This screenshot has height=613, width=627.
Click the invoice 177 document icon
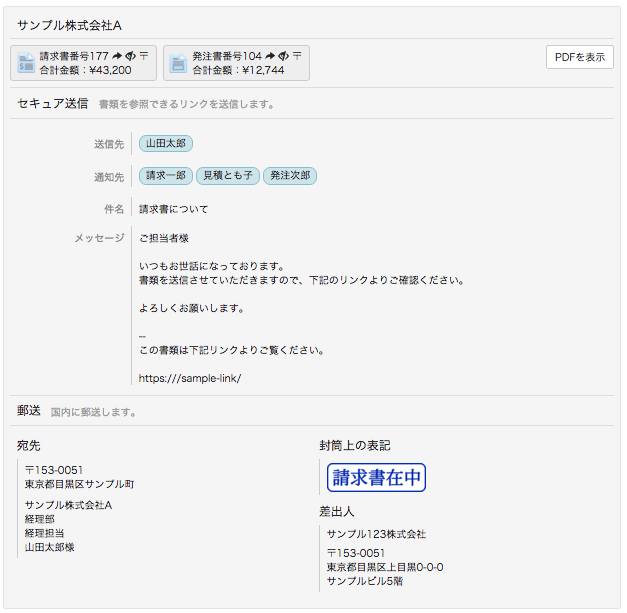point(26,63)
